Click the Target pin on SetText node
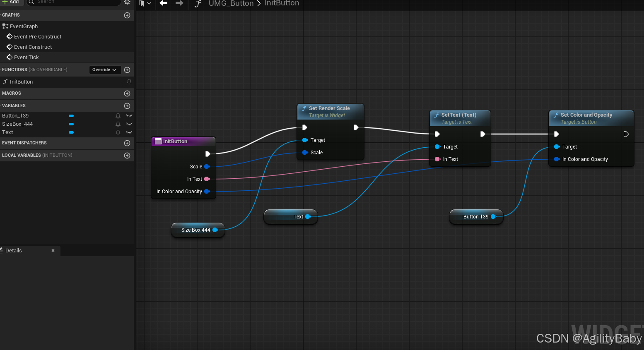Screen dimensions: 644x350 (x=438, y=147)
